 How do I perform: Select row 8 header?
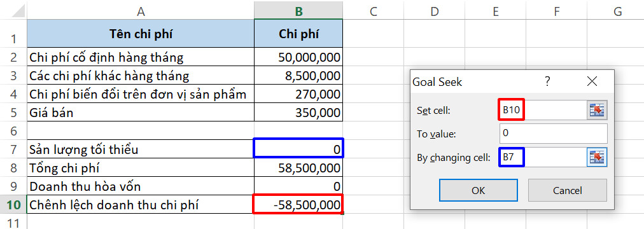tap(13, 168)
